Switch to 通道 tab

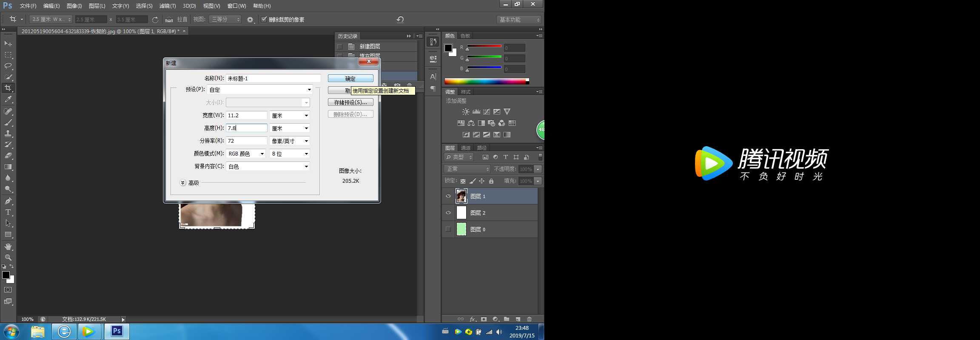click(x=466, y=148)
